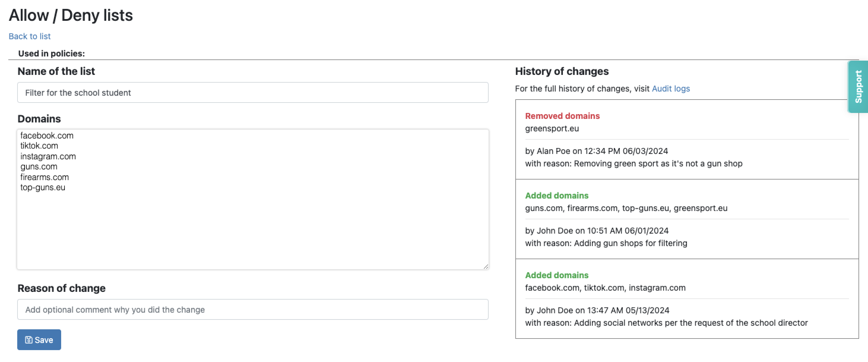Click the Domains heading above the text area

39,119
